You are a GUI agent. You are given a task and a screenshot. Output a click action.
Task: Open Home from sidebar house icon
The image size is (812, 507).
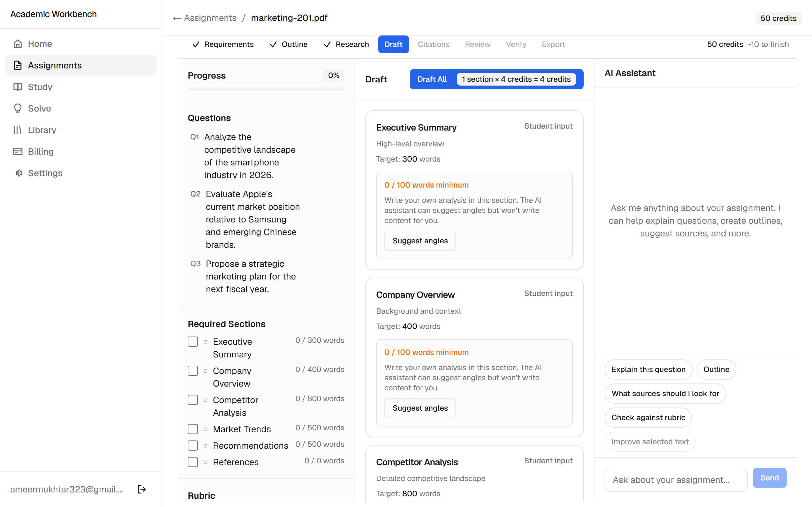tap(17, 44)
